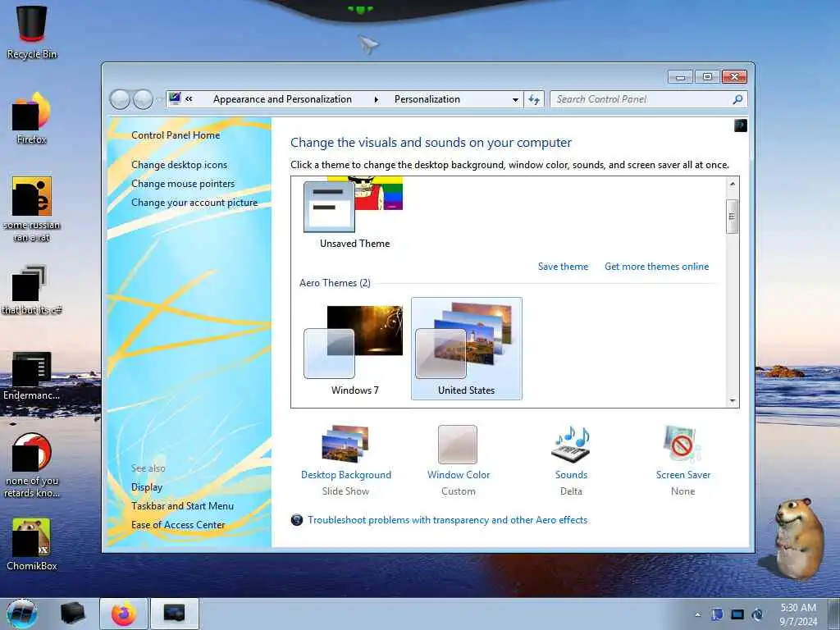Viewport: 840px width, 630px height.
Task: Click the black box taskbar icon
Action: pos(73,614)
